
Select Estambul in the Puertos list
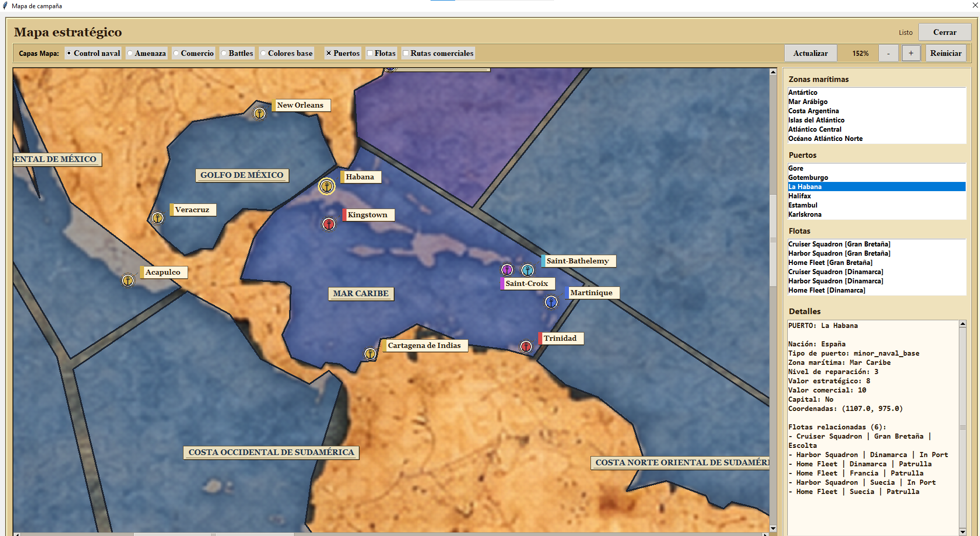[x=876, y=205]
